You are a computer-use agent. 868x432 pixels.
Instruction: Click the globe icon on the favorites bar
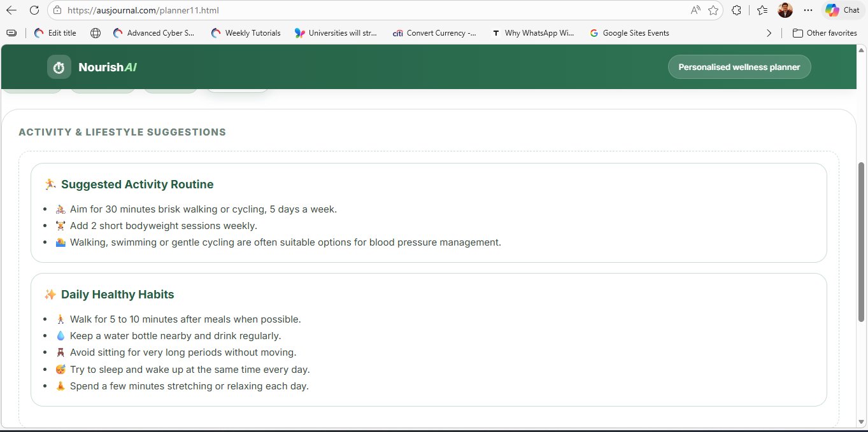(x=96, y=32)
